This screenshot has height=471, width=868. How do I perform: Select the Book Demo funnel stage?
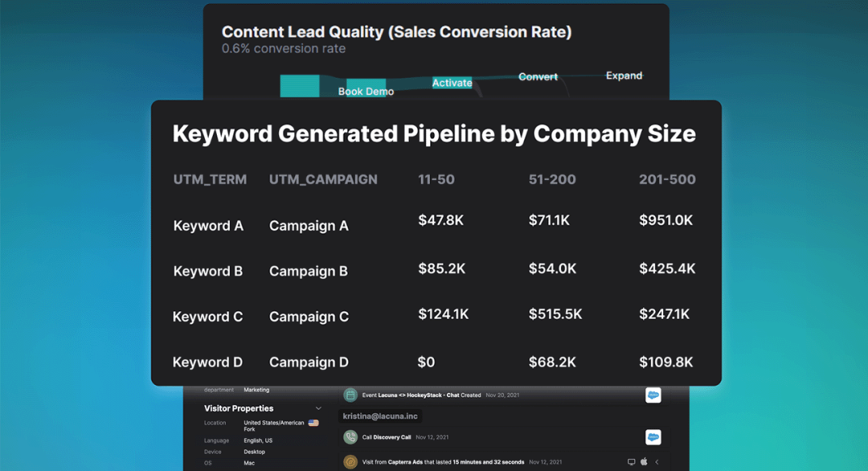[366, 91]
